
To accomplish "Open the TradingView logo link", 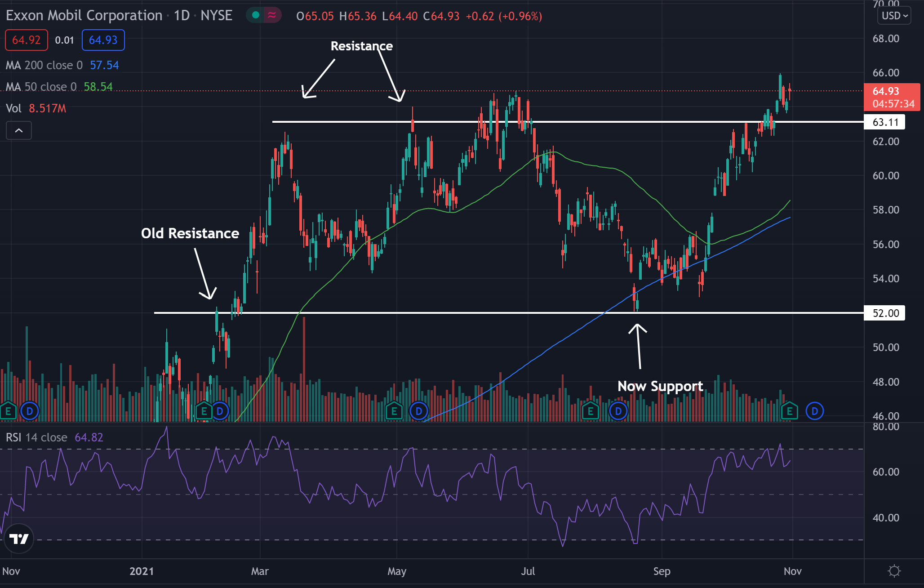I will tap(19, 538).
